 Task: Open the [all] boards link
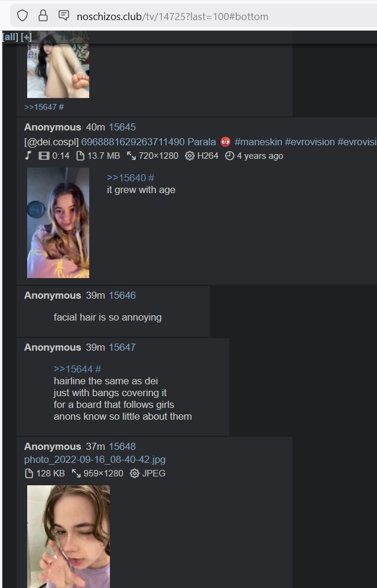[10, 37]
